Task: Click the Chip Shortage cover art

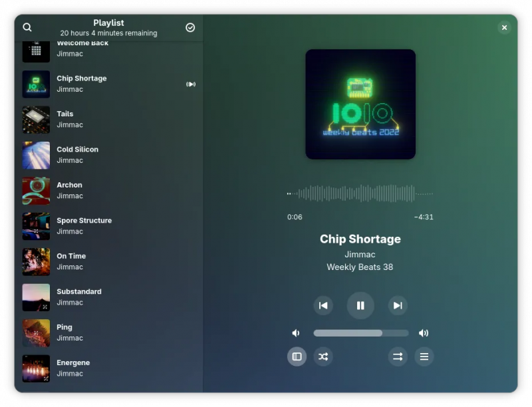Action: tap(360, 104)
